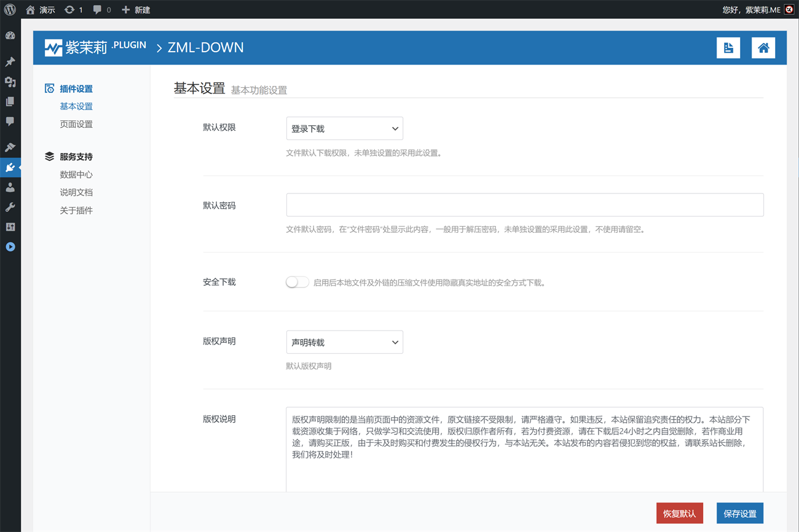Image resolution: width=799 pixels, height=532 pixels.
Task: Click the ZML-DOWN breadcrumb title
Action: pos(206,47)
